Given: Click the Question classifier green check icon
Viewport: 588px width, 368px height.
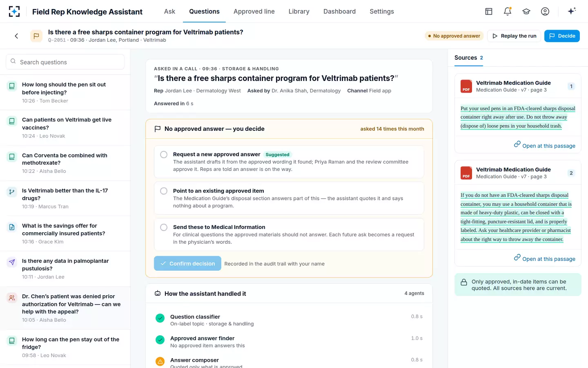Looking at the screenshot, I should tap(160, 318).
